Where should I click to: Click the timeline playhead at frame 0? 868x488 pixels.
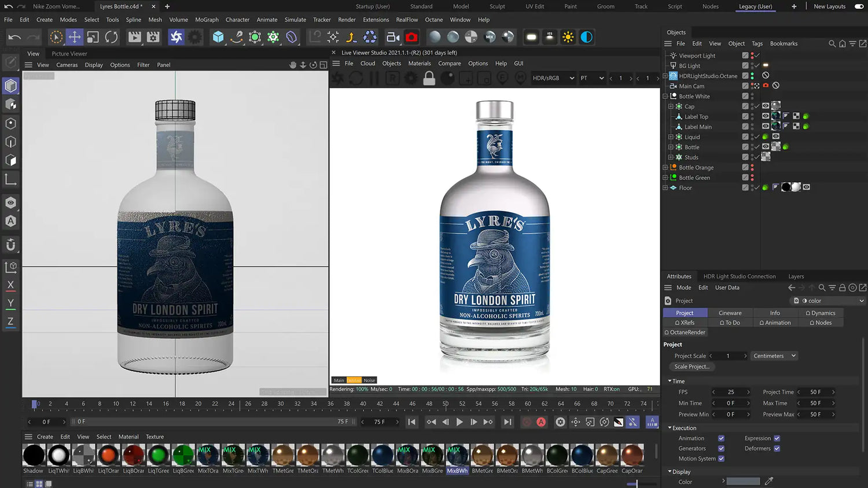point(34,404)
